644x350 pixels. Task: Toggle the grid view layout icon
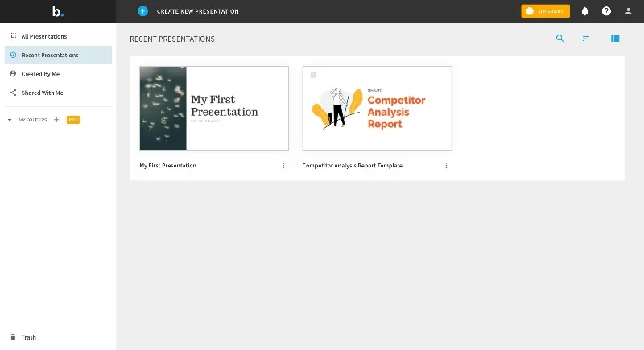tap(615, 38)
